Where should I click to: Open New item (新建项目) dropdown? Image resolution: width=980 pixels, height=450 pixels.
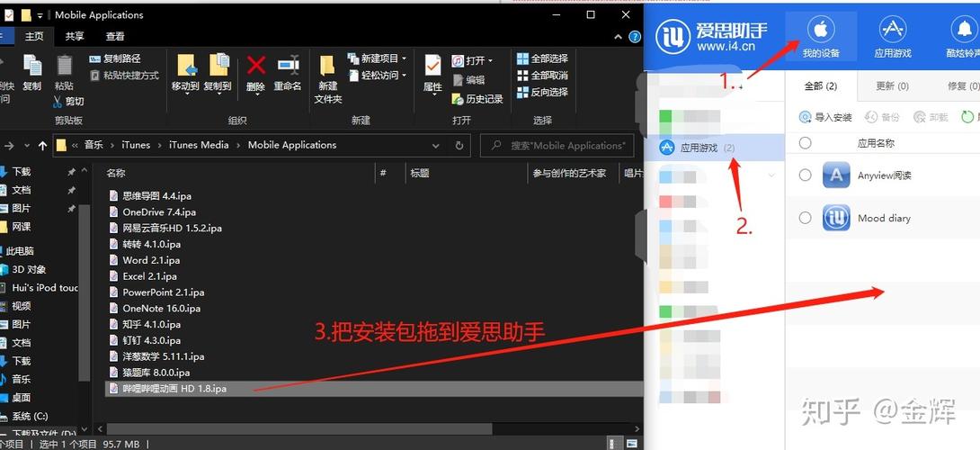(377, 58)
